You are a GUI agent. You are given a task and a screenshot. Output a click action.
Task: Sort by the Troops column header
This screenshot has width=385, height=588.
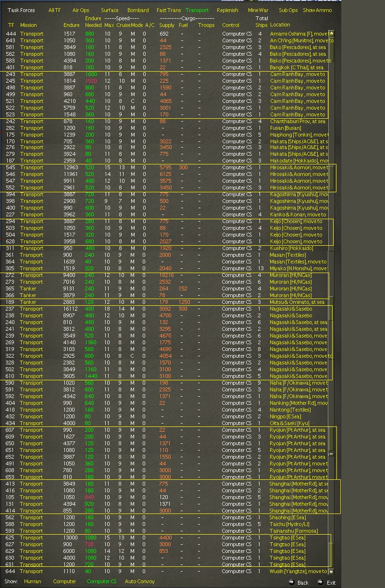pos(206,25)
